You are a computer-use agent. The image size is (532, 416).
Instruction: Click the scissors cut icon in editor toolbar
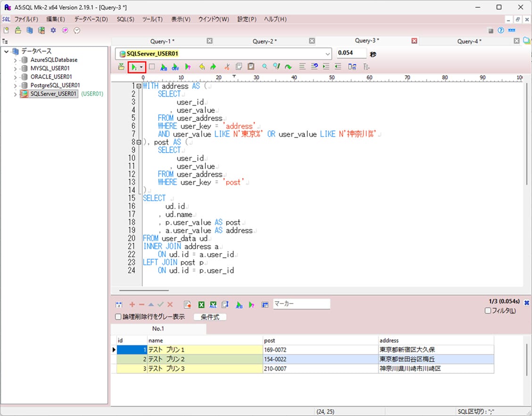click(x=227, y=67)
